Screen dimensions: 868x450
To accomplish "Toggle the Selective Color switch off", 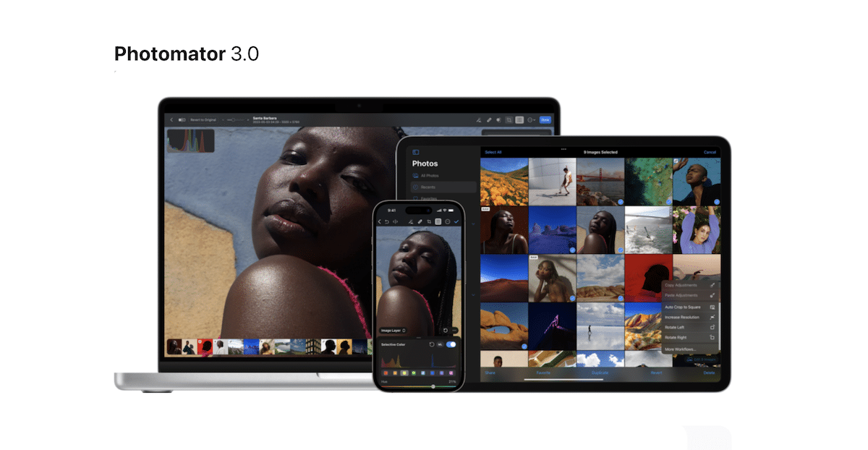I will (x=451, y=344).
